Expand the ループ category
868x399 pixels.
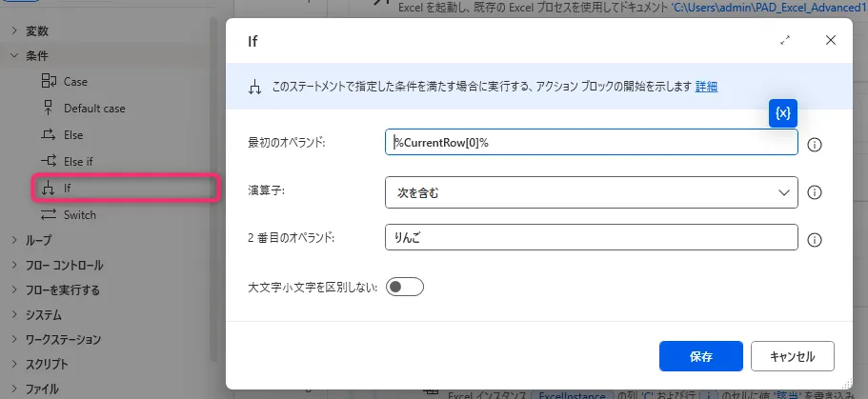pos(38,241)
